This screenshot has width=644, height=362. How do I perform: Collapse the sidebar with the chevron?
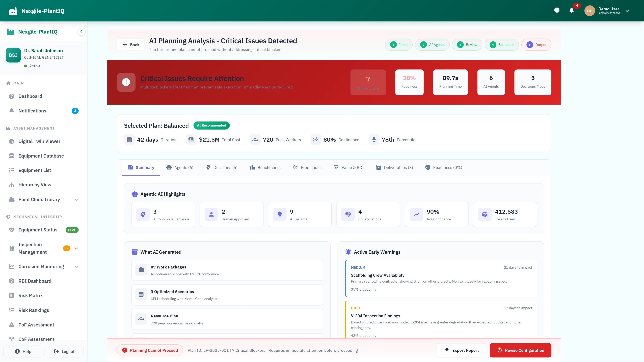tap(81, 32)
